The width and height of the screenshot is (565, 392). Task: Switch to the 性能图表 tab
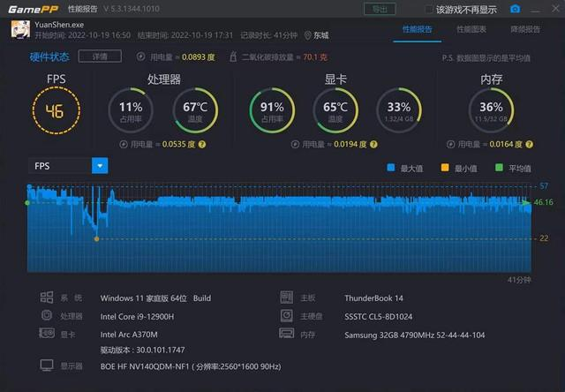point(471,29)
